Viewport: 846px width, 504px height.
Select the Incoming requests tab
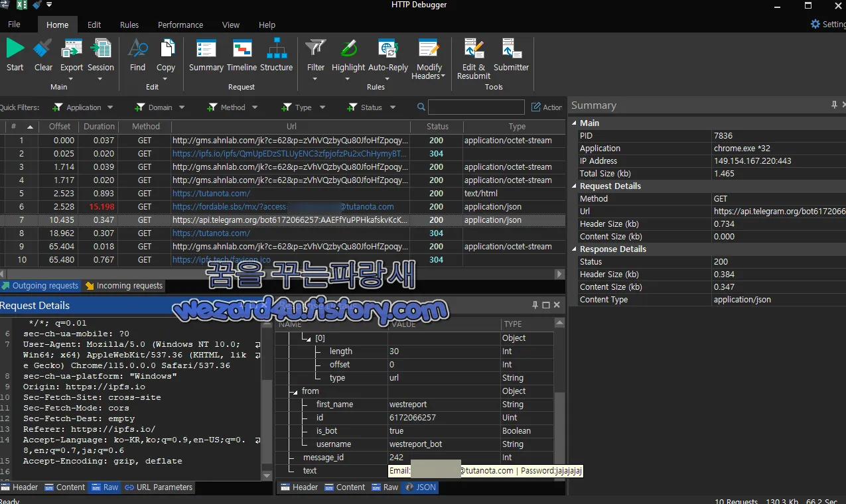coord(123,286)
